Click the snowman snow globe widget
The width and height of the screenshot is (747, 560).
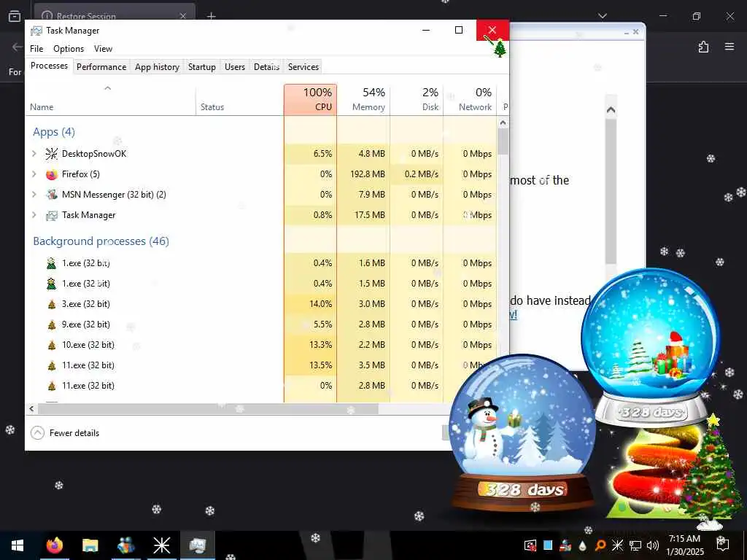coord(522,433)
